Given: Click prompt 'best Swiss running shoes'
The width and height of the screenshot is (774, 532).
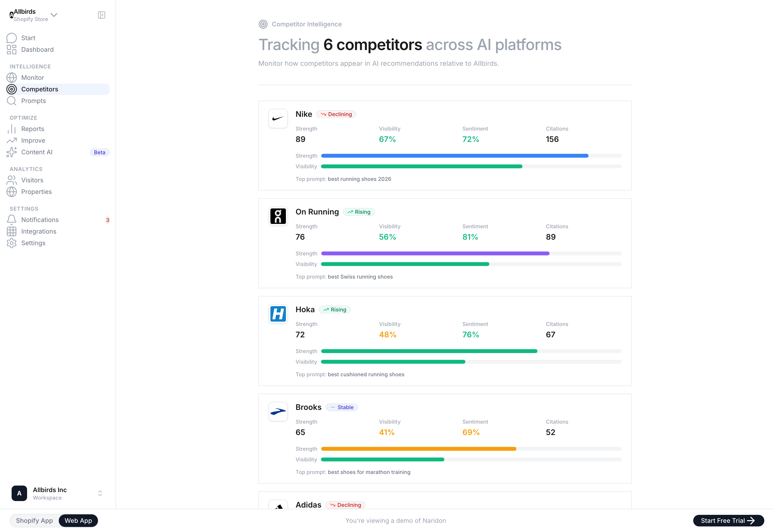Looking at the screenshot, I should point(360,277).
